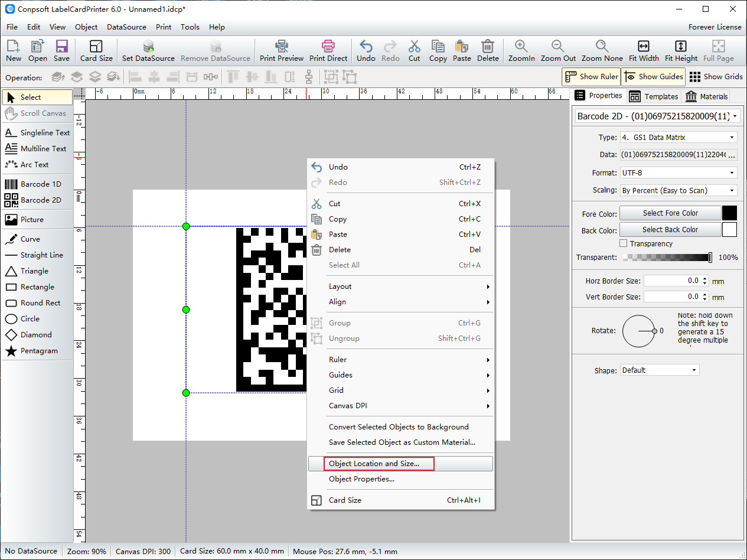The width and height of the screenshot is (747, 560).
Task: Open the Scaling dropdown
Action: (678, 190)
